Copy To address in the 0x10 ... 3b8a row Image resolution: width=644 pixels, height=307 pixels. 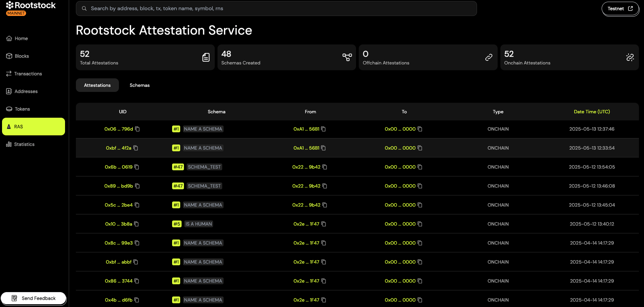(x=420, y=224)
